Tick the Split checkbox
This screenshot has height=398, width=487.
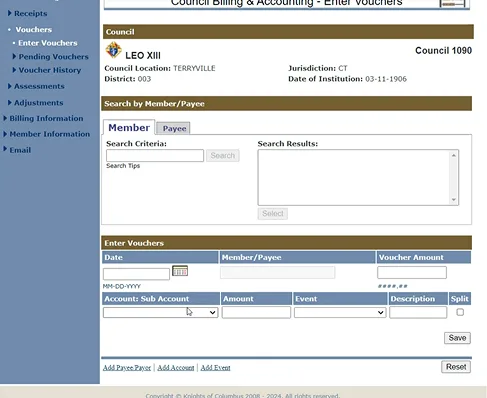[460, 312]
